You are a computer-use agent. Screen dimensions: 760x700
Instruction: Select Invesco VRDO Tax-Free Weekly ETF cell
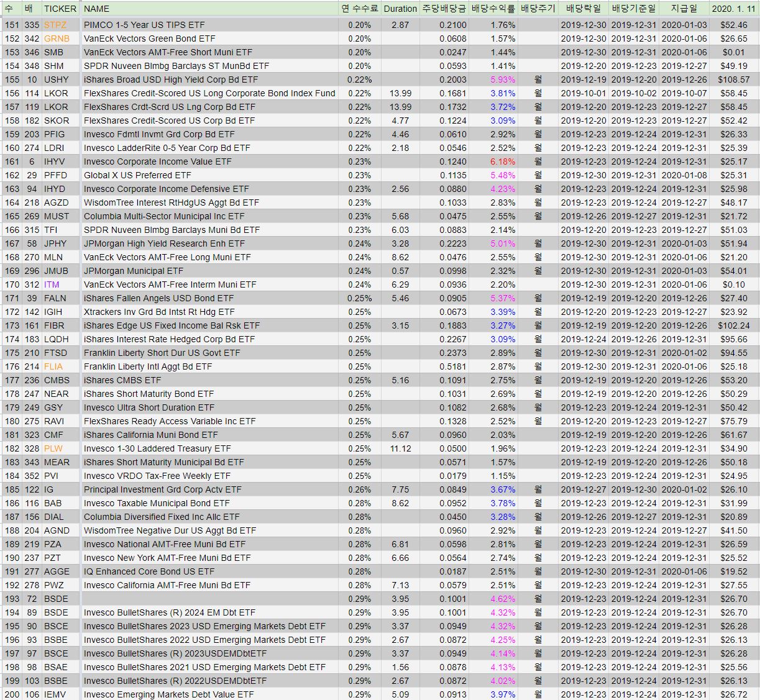[210, 476]
